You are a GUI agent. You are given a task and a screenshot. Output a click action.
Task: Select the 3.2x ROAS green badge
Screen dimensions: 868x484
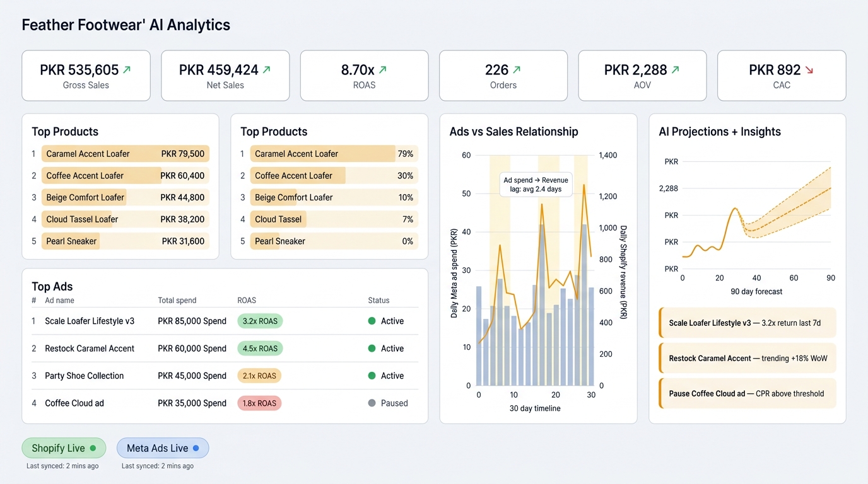click(260, 321)
